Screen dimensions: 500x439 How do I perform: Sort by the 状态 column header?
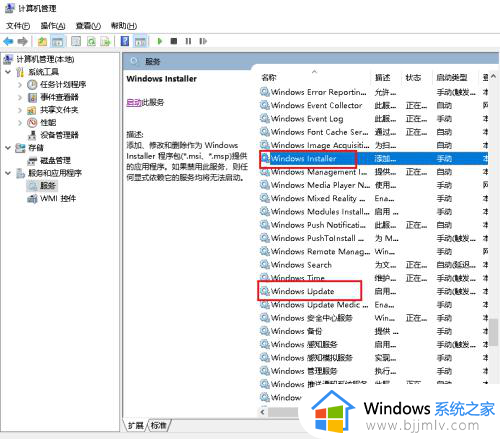click(x=413, y=78)
